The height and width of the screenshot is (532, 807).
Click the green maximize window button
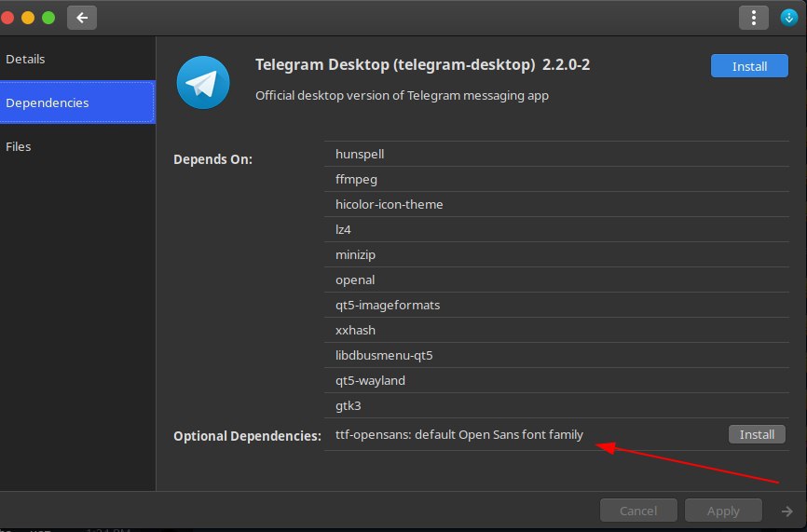pos(48,18)
